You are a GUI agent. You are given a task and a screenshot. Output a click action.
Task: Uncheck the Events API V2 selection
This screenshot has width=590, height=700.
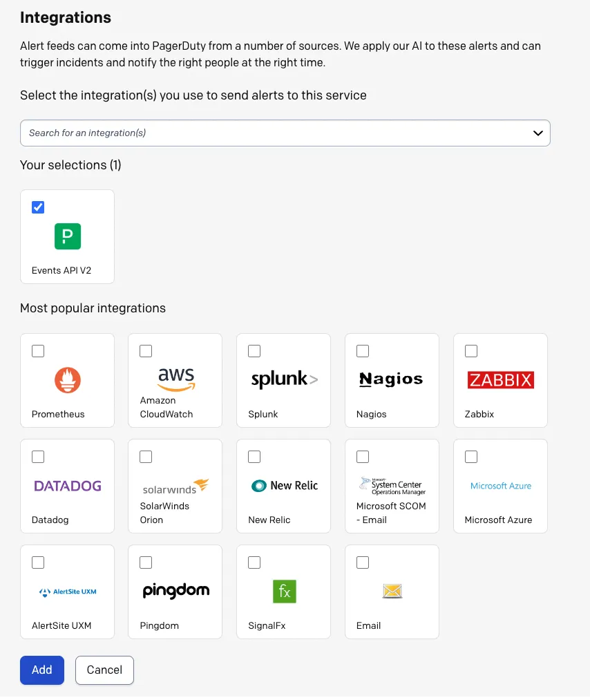click(37, 207)
